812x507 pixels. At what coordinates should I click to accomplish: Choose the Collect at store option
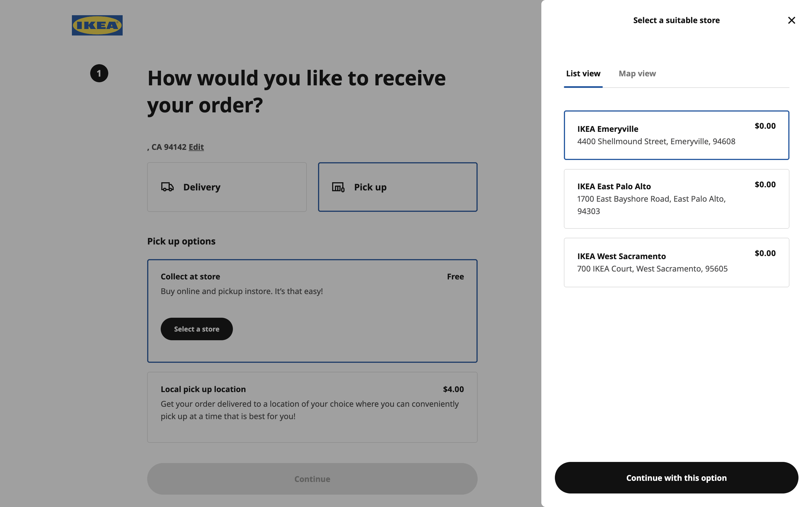click(x=312, y=285)
